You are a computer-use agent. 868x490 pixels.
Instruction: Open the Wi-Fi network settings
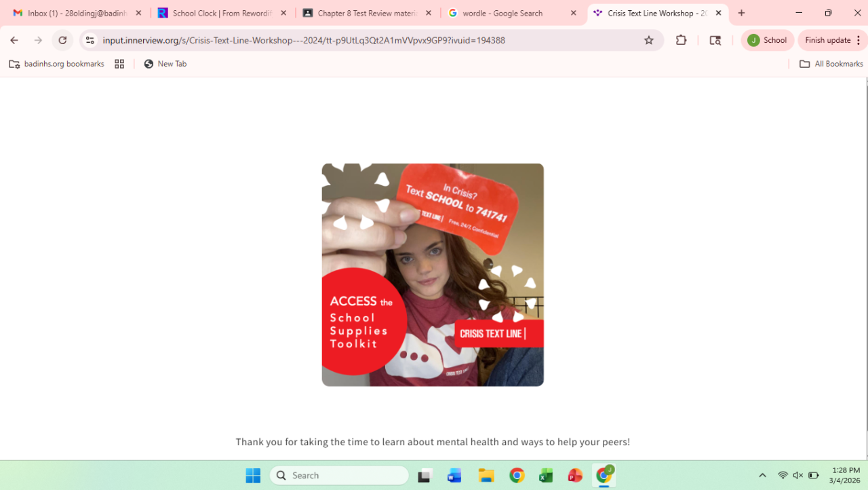click(x=783, y=476)
